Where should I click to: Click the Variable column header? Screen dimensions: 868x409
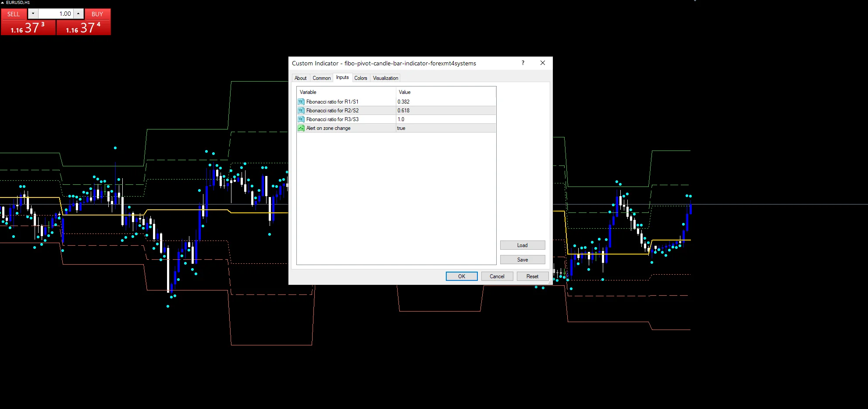pyautogui.click(x=346, y=92)
